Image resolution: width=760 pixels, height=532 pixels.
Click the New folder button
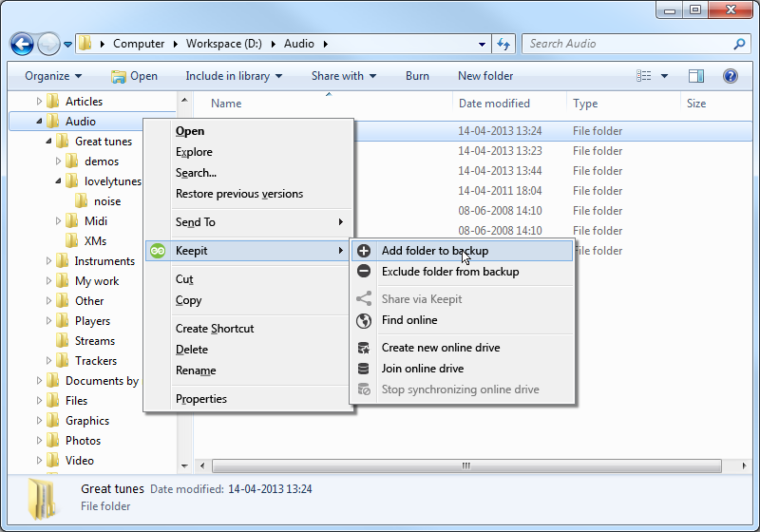pos(485,76)
